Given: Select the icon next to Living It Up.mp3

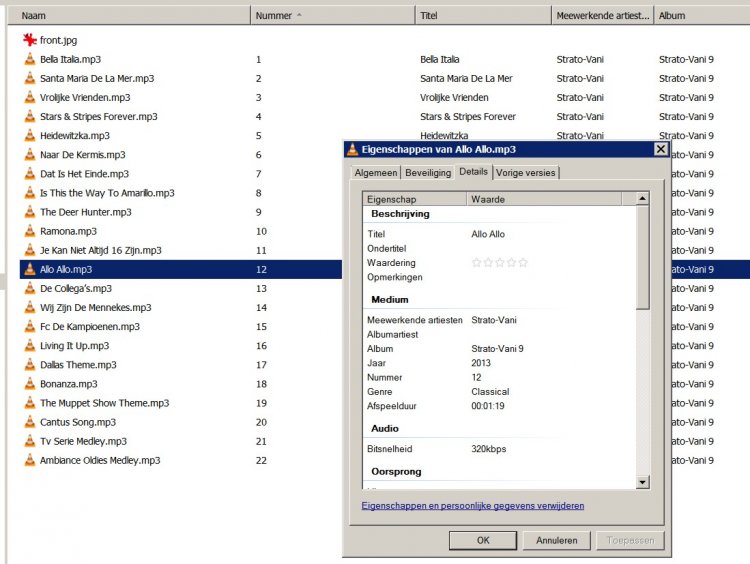Looking at the screenshot, I should click(29, 346).
